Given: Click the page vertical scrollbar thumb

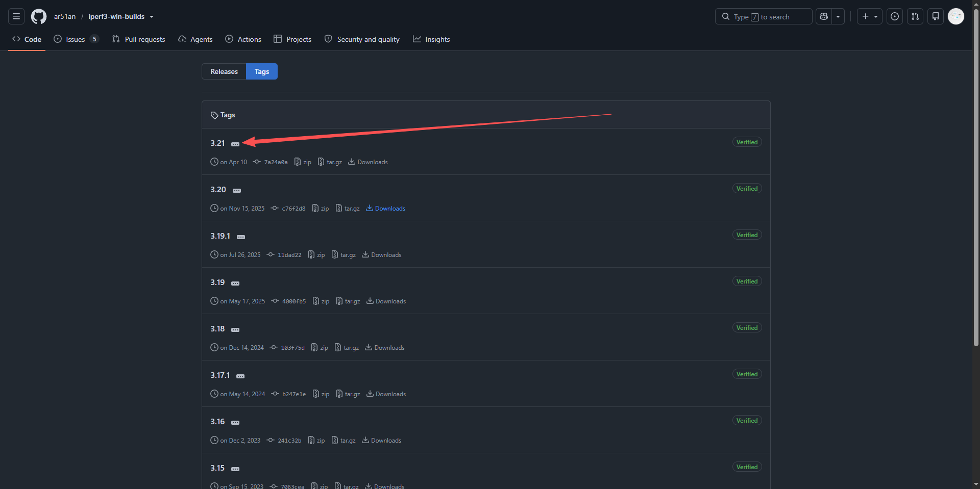Looking at the screenshot, I should (976, 178).
